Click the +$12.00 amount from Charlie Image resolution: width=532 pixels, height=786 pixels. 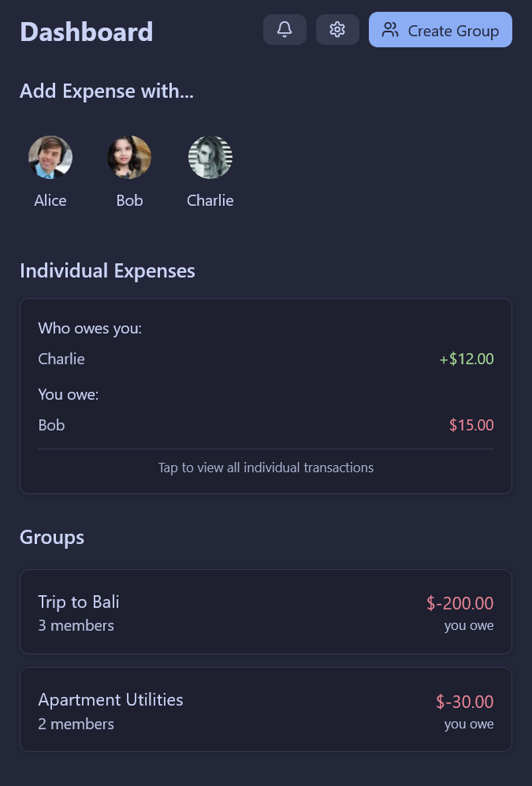(467, 359)
